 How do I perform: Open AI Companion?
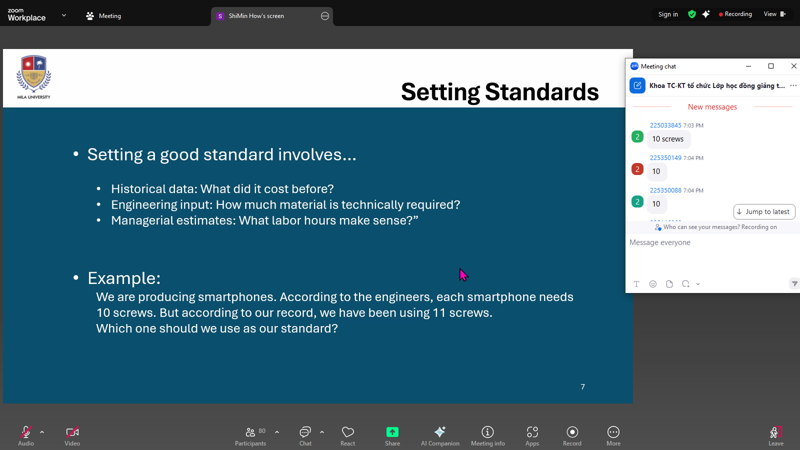(440, 433)
